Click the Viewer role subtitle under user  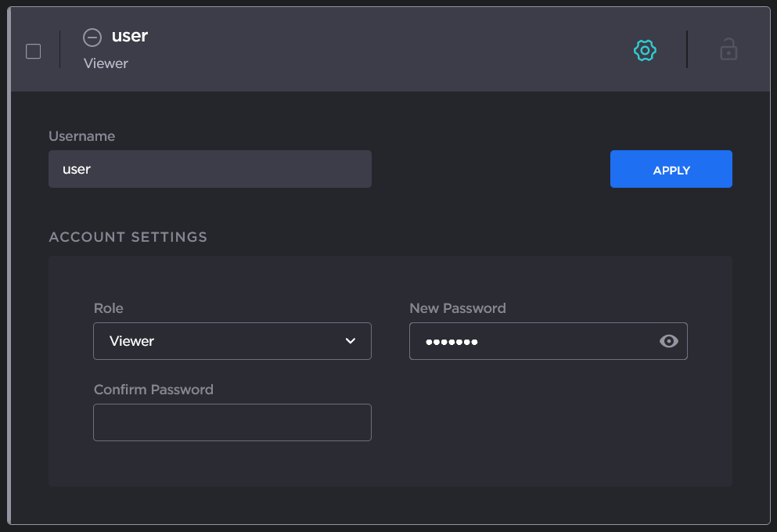(x=106, y=63)
